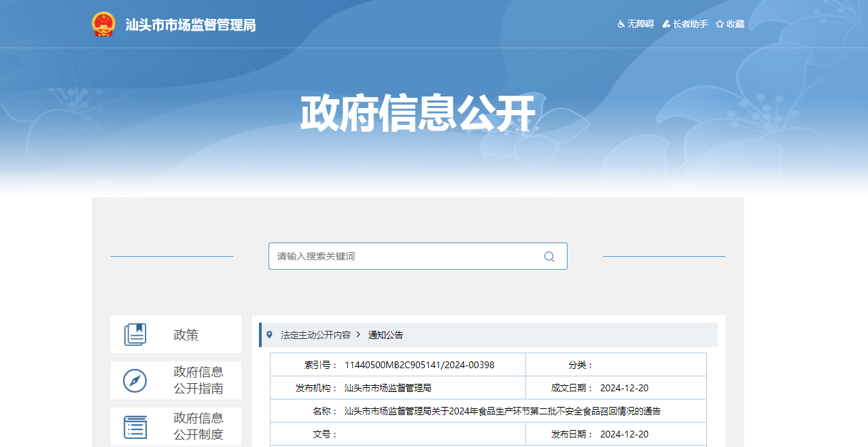Click the 收藏 star icon

[719, 24]
